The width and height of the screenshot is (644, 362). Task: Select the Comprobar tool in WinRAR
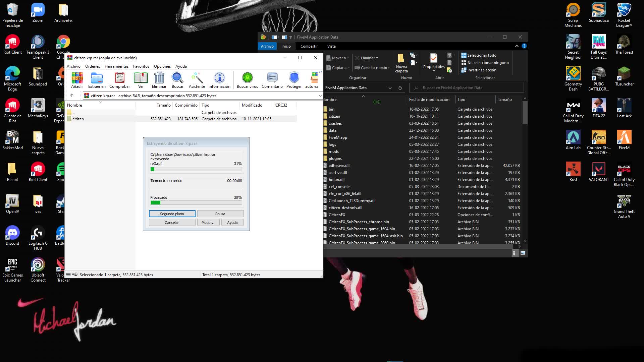(119, 80)
